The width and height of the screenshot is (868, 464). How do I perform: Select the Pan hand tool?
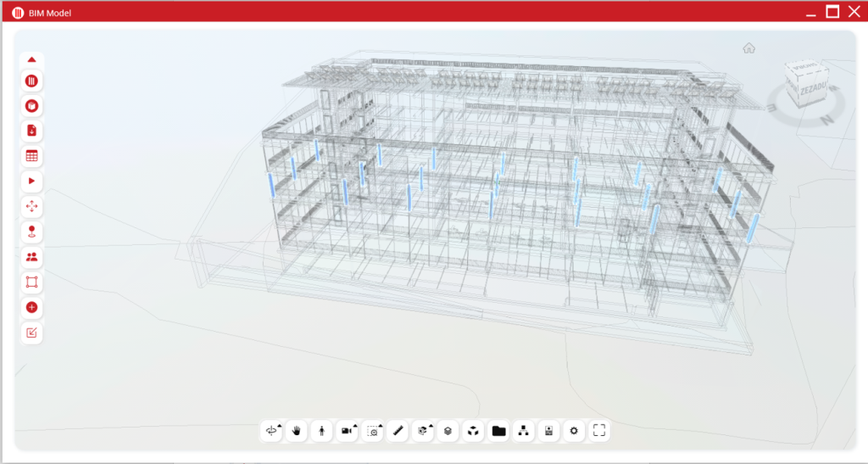click(x=297, y=431)
